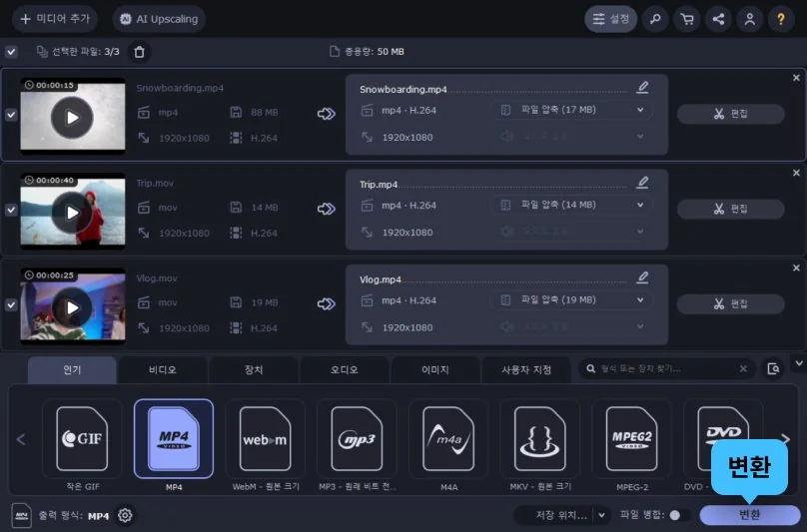Clear the format search field
807x532 pixels.
pyautogui.click(x=743, y=369)
